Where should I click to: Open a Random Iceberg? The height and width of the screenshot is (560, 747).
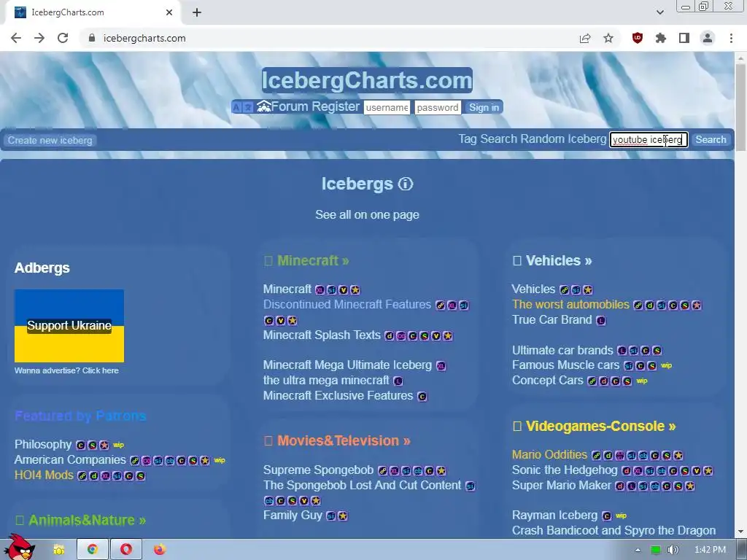coord(563,139)
